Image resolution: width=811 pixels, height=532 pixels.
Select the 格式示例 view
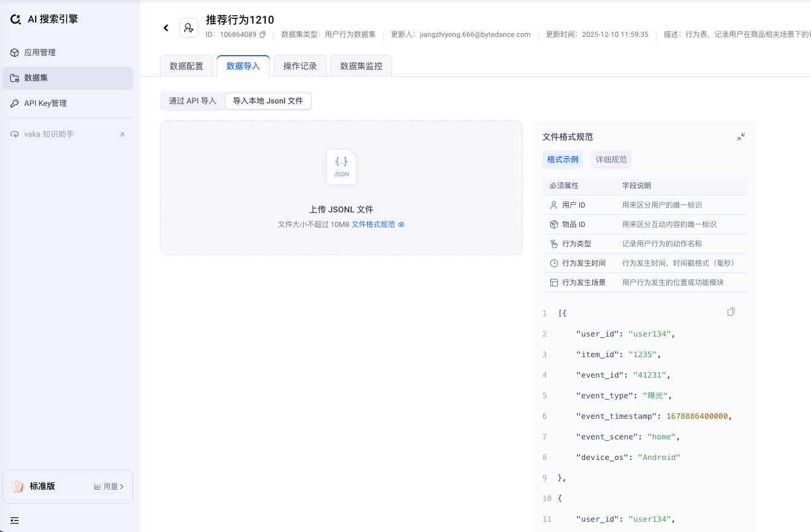tap(563, 160)
